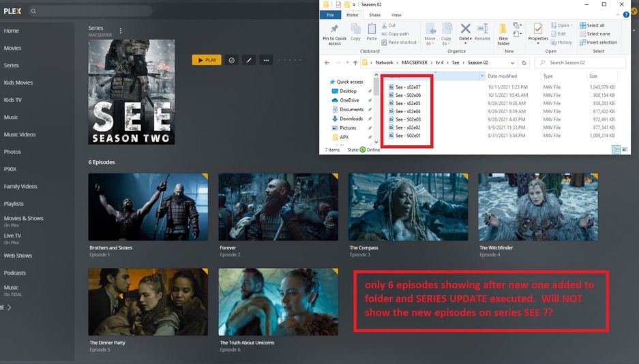
Task: Click the Explorer back navigation arrow
Action: pyautogui.click(x=327, y=63)
